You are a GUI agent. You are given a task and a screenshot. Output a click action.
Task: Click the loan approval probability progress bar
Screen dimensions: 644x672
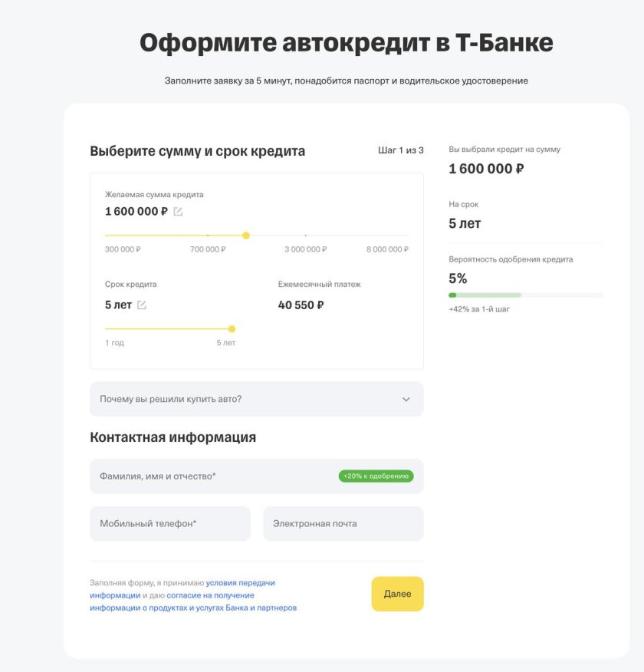click(525, 295)
